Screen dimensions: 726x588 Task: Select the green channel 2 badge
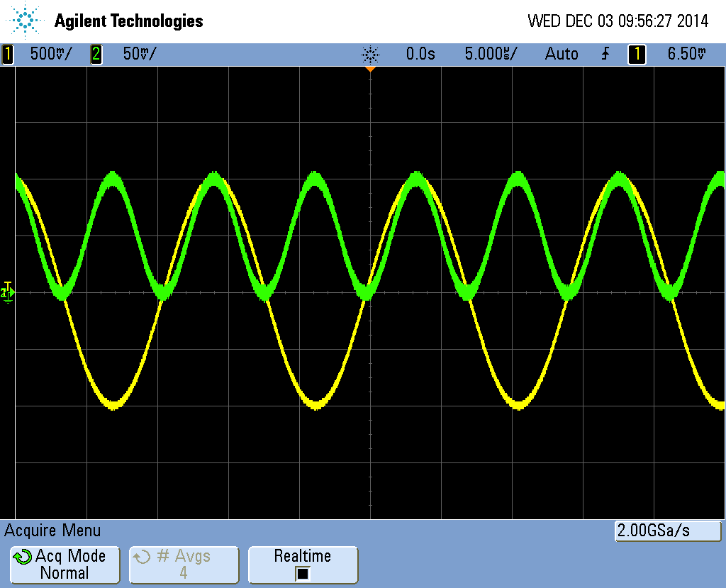[x=96, y=54]
